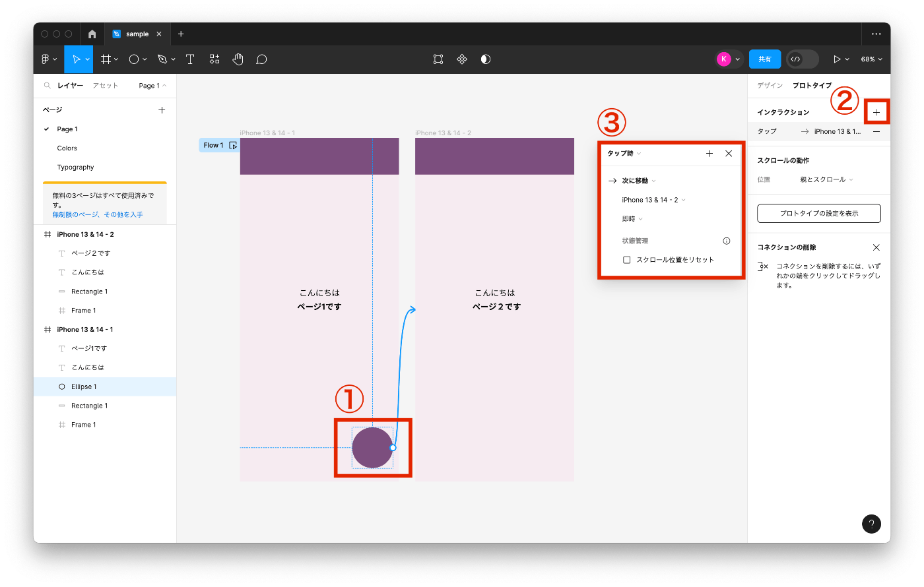Viewport: 924px width, 587px height.
Task: Enable スクロール位置をリセット checkbox
Action: pyautogui.click(x=627, y=260)
